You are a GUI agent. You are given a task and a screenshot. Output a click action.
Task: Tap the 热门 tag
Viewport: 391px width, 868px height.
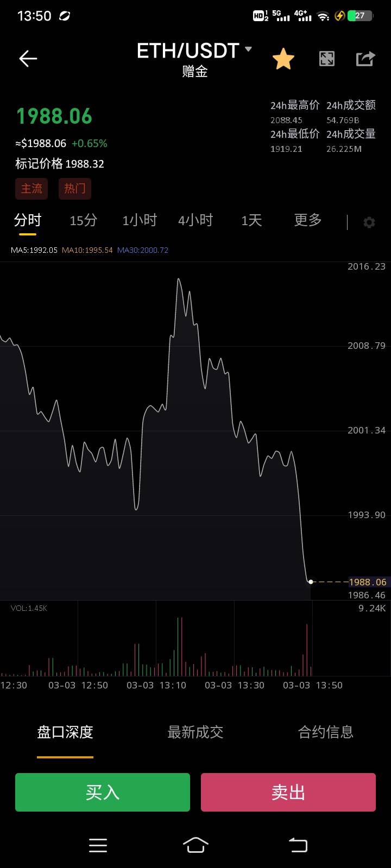tap(75, 189)
